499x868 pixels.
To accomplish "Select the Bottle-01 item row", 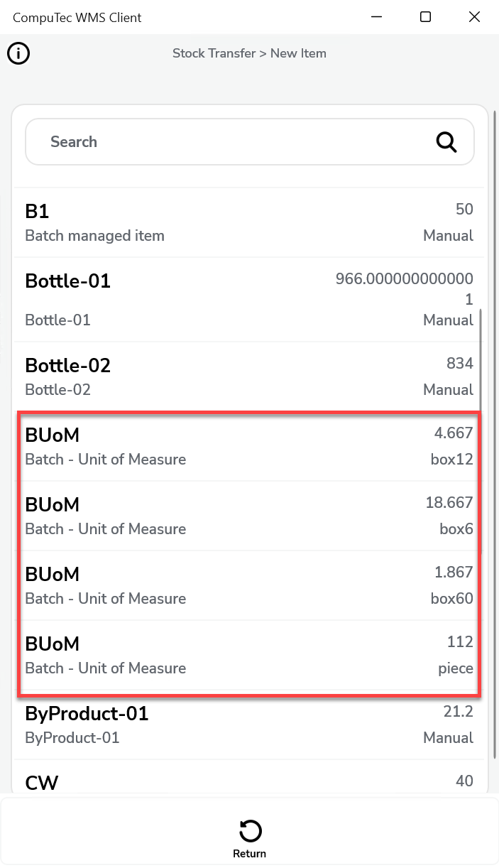I will pyautogui.click(x=249, y=299).
